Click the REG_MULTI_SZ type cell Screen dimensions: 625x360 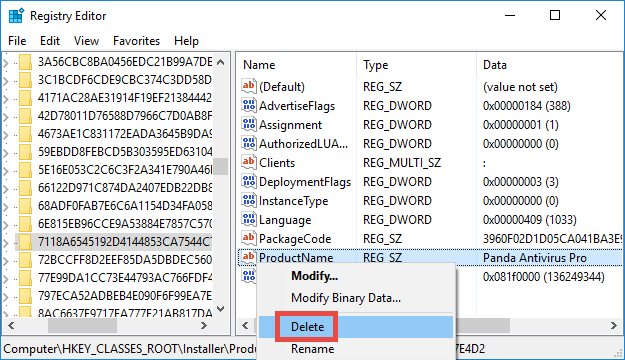[402, 163]
